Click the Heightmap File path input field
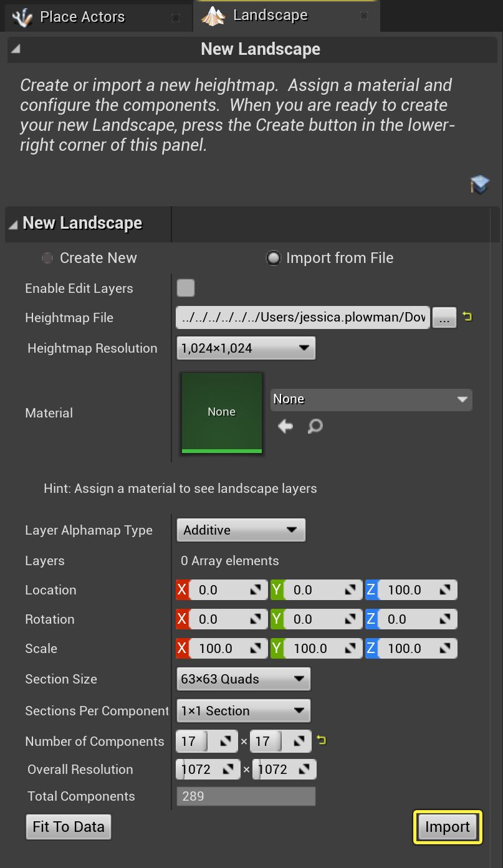503x868 pixels. (x=302, y=317)
